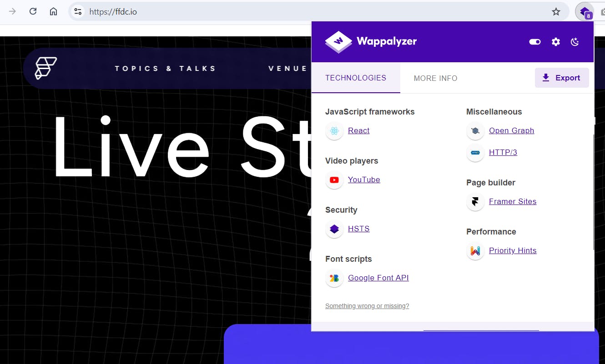The width and height of the screenshot is (605, 364).
Task: Select the Technologies tab
Action: click(x=356, y=78)
